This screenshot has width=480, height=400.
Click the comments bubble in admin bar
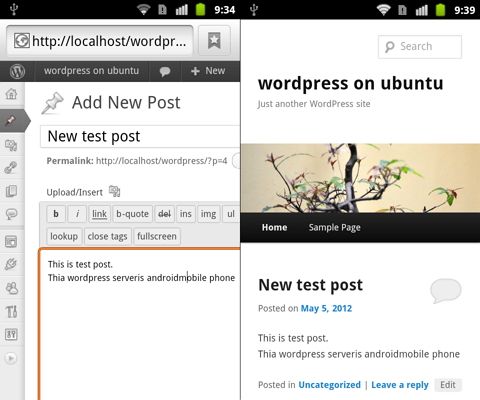pyautogui.click(x=165, y=71)
